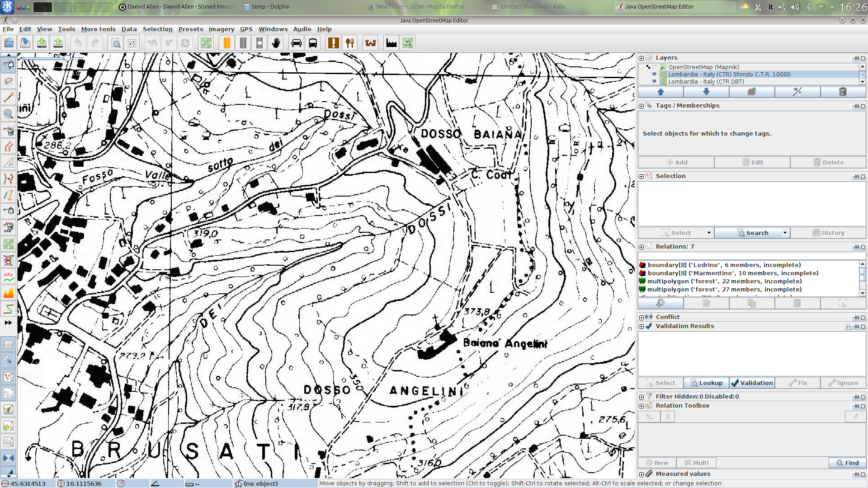The image size is (868, 488).
Task: Select the car preset icon
Action: [296, 43]
